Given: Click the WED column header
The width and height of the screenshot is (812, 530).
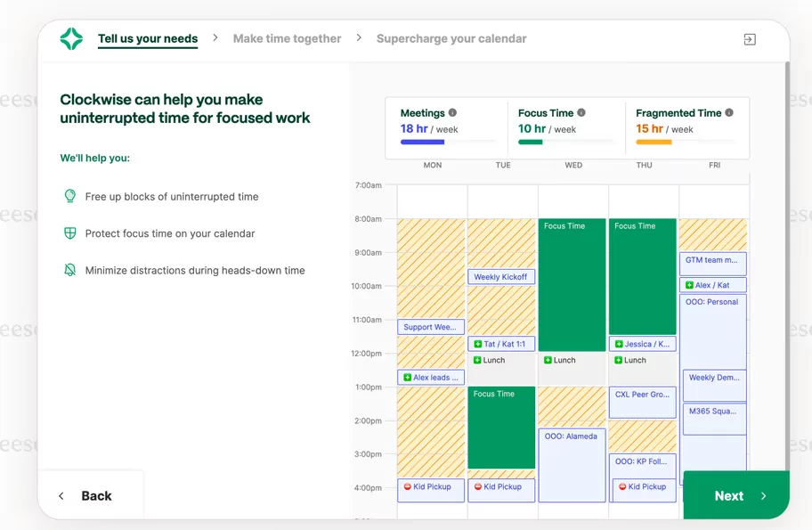Looking at the screenshot, I should (573, 165).
